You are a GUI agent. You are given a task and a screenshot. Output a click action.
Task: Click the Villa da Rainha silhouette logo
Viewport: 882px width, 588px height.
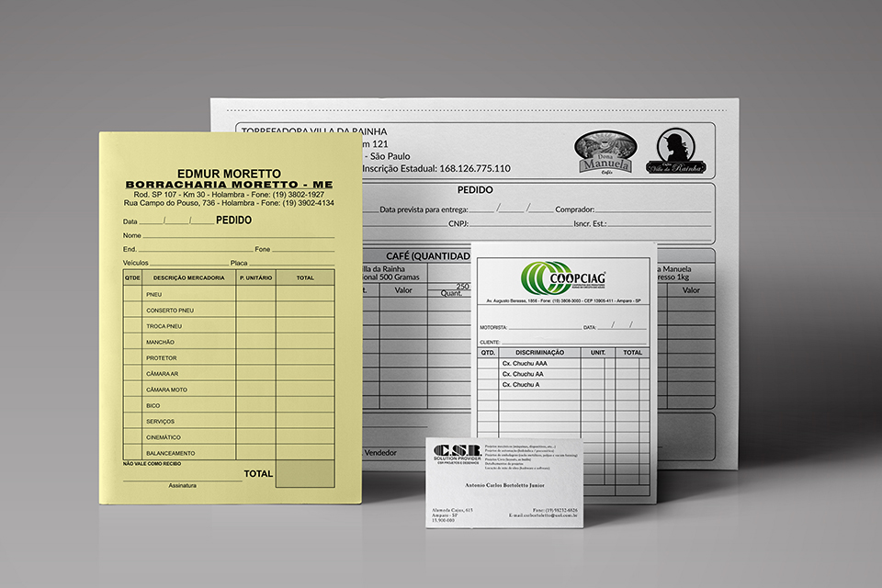(675, 151)
